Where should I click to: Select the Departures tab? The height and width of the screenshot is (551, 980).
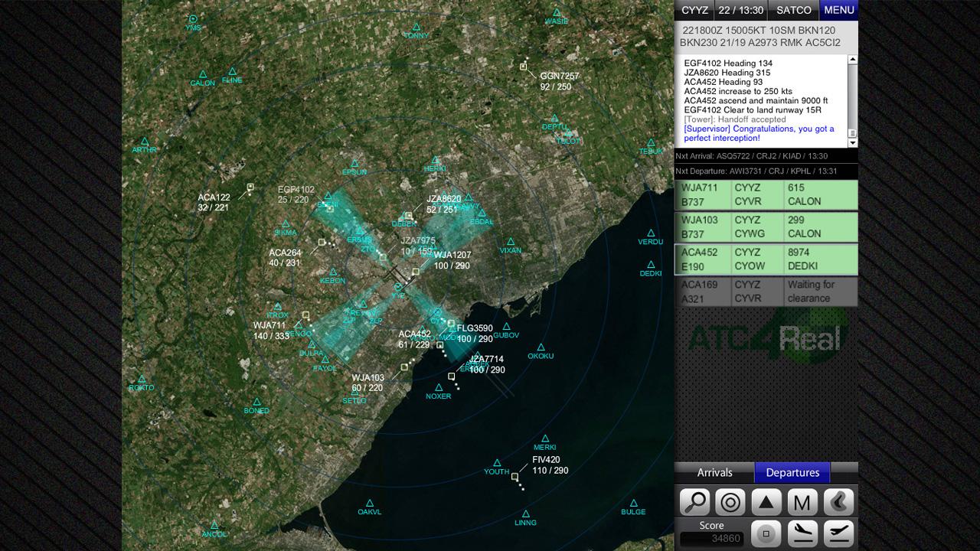792,473
